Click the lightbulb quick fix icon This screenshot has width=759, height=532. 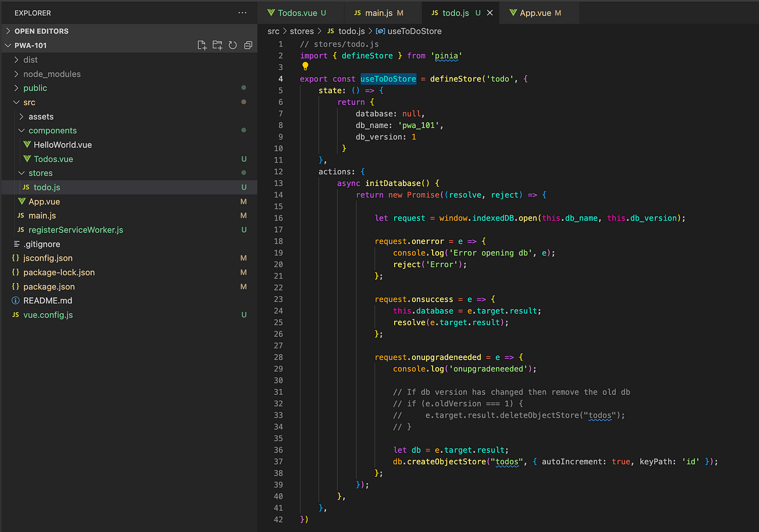coord(305,66)
